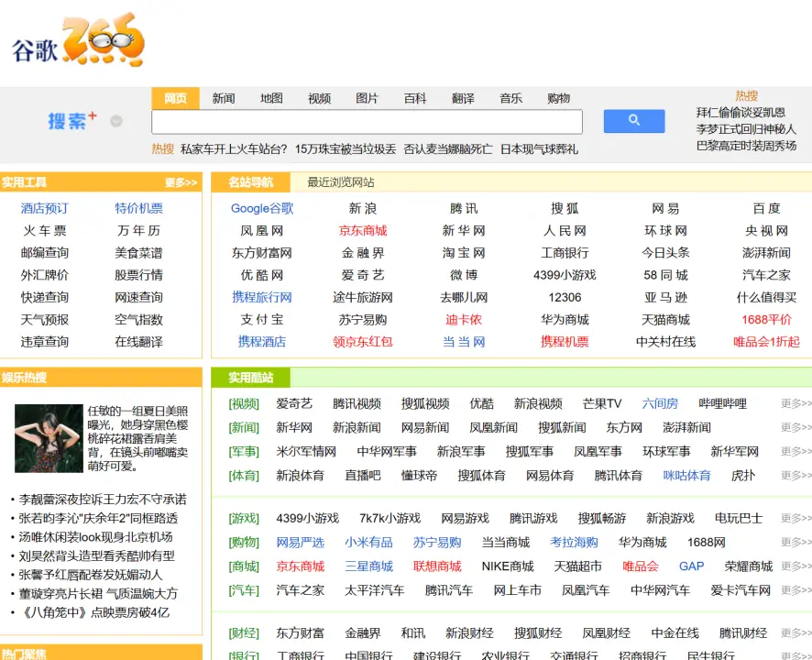Open the 支付宝 site link
The image size is (812, 660).
pos(262,320)
